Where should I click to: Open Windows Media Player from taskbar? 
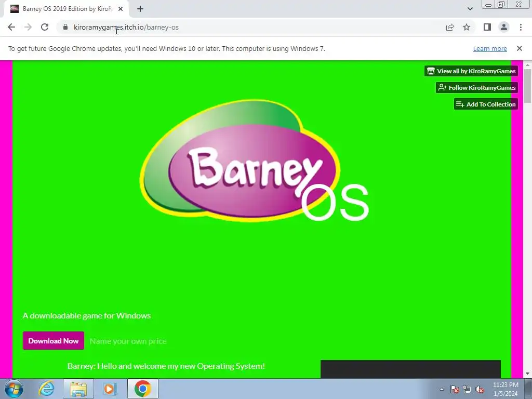click(110, 389)
